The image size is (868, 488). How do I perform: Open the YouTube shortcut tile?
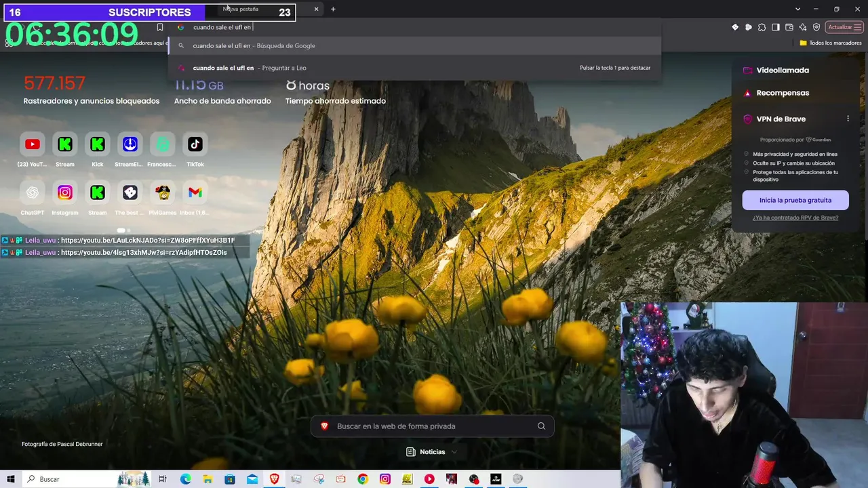pyautogui.click(x=32, y=144)
